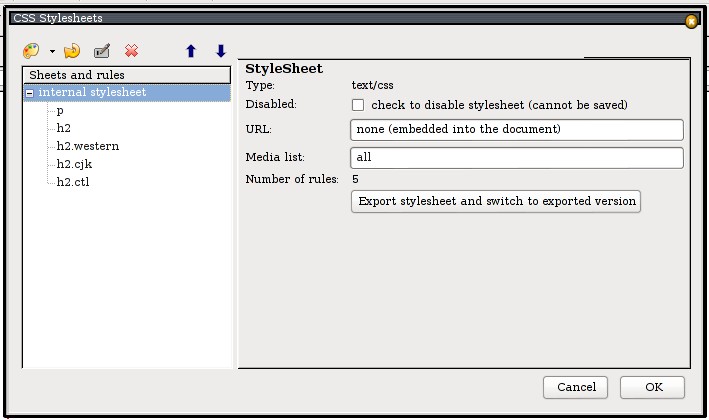
Task: Click the palette new stylesheet icon
Action: coord(33,51)
